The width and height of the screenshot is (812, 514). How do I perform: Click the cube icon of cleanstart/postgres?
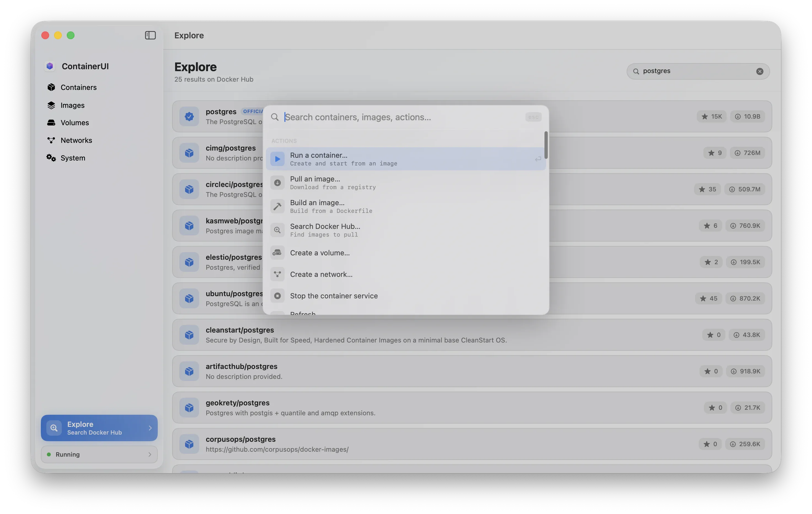pyautogui.click(x=189, y=335)
